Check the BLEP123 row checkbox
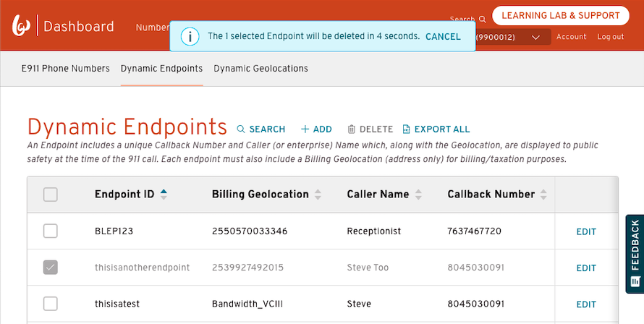This screenshot has width=644, height=324. point(51,231)
